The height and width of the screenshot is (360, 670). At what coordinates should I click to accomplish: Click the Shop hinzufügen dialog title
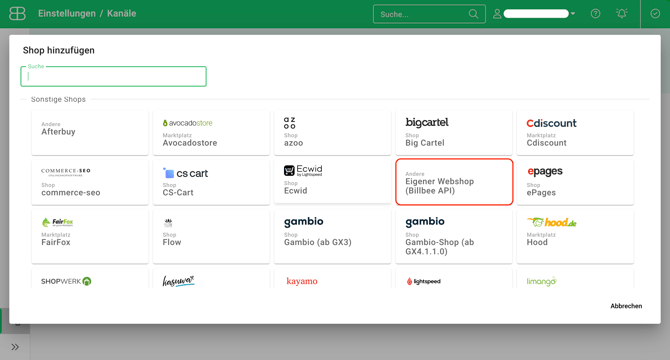point(59,50)
